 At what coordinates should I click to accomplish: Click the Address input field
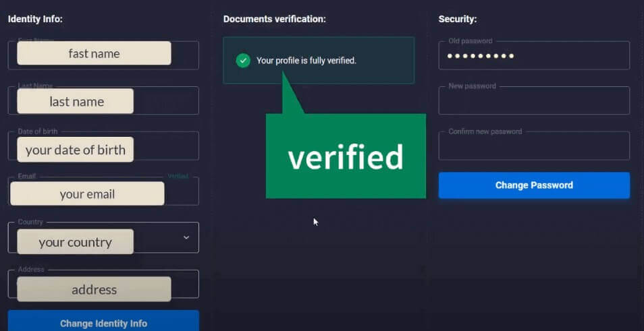(184, 284)
